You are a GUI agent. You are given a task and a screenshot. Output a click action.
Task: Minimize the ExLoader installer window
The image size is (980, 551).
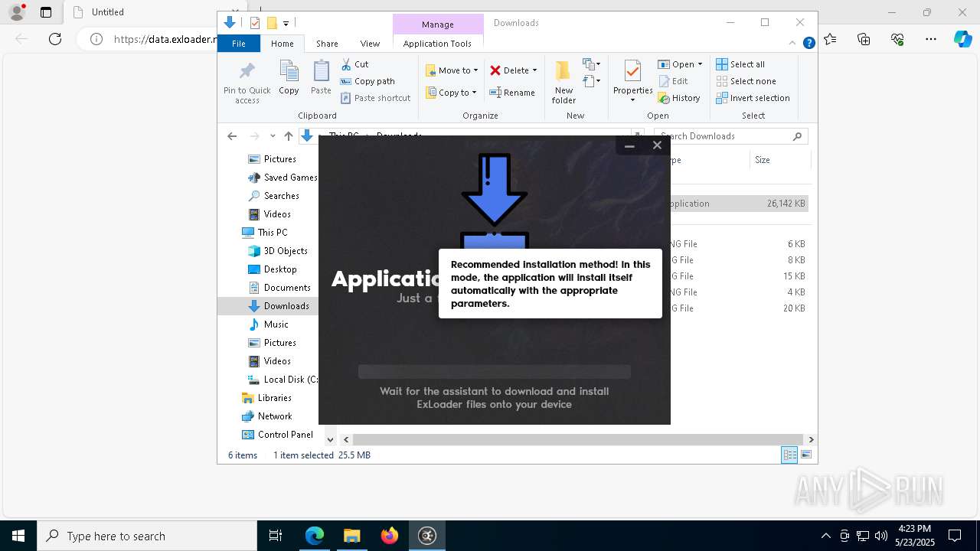coord(629,145)
